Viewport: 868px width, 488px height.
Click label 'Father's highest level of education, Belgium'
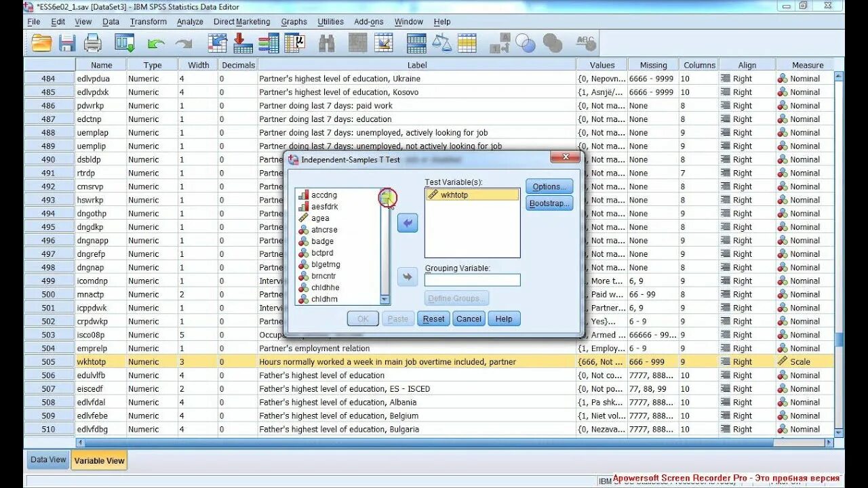(x=338, y=416)
